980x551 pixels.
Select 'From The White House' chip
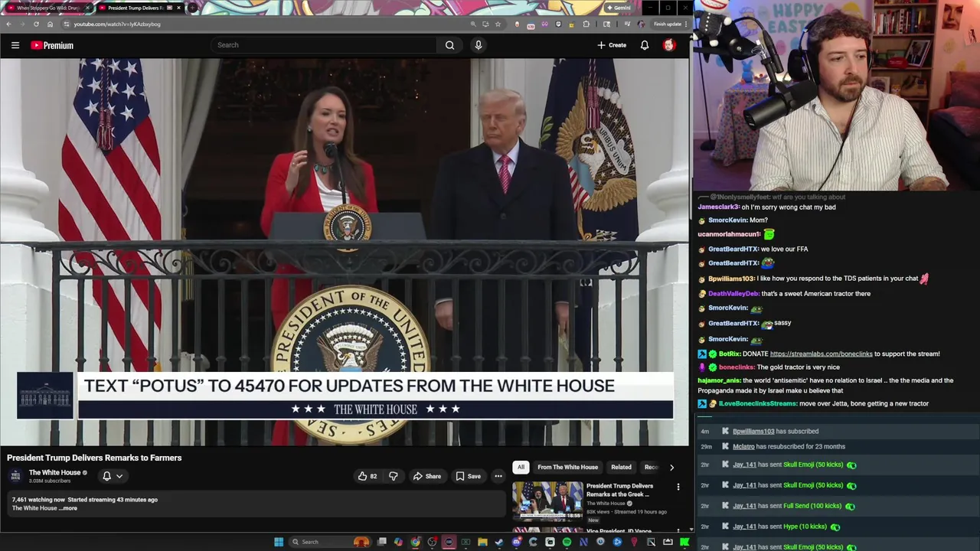tap(567, 467)
